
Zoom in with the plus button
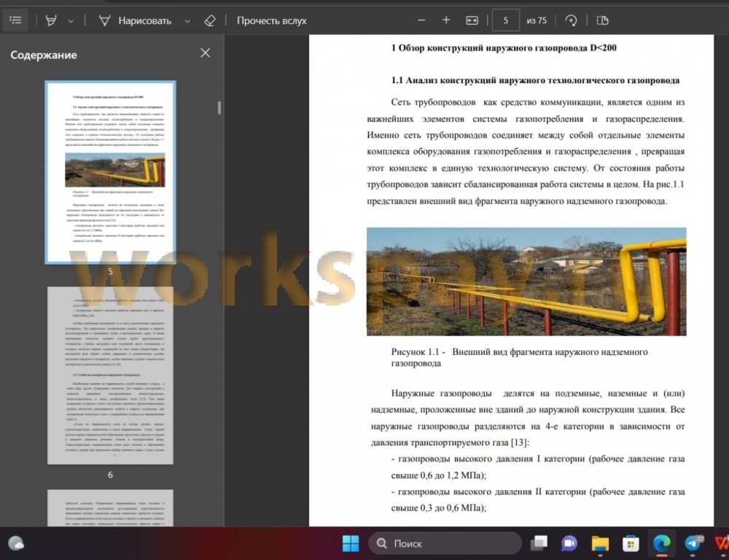(x=446, y=20)
